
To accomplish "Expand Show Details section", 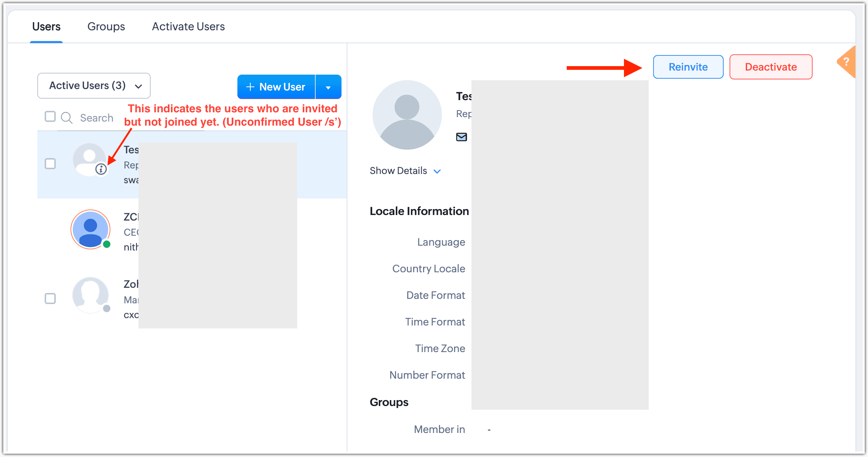I will pyautogui.click(x=405, y=171).
